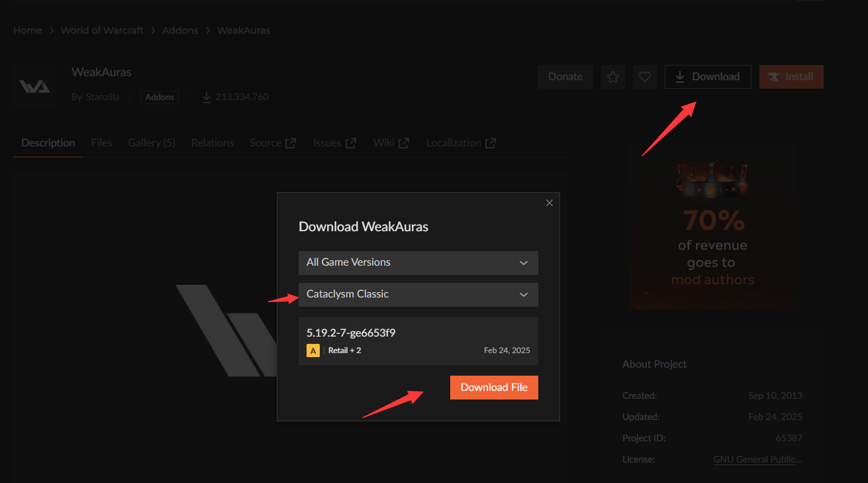Select file 5.19.2-7-ge6653f9
The image size is (868, 483).
tap(418, 341)
